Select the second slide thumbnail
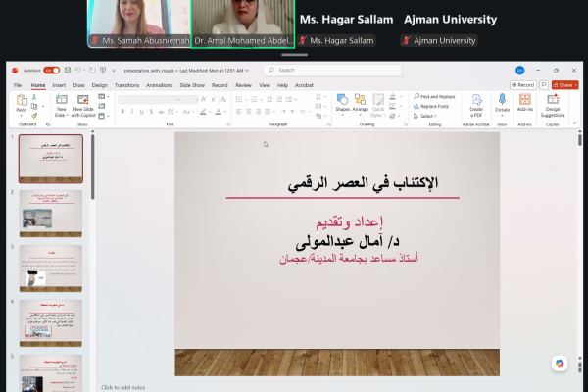588x392 pixels. pyautogui.click(x=51, y=213)
